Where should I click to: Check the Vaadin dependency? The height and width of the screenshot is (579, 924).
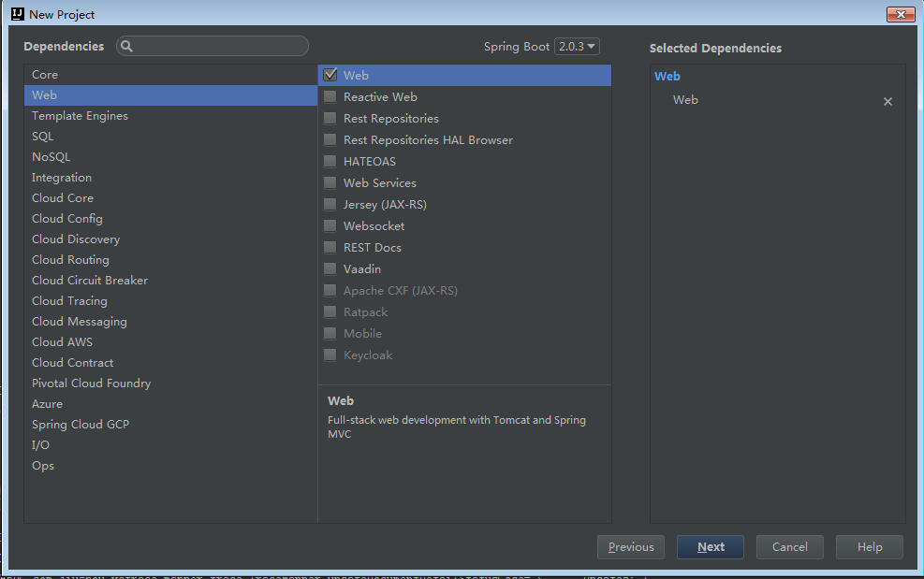pos(330,268)
